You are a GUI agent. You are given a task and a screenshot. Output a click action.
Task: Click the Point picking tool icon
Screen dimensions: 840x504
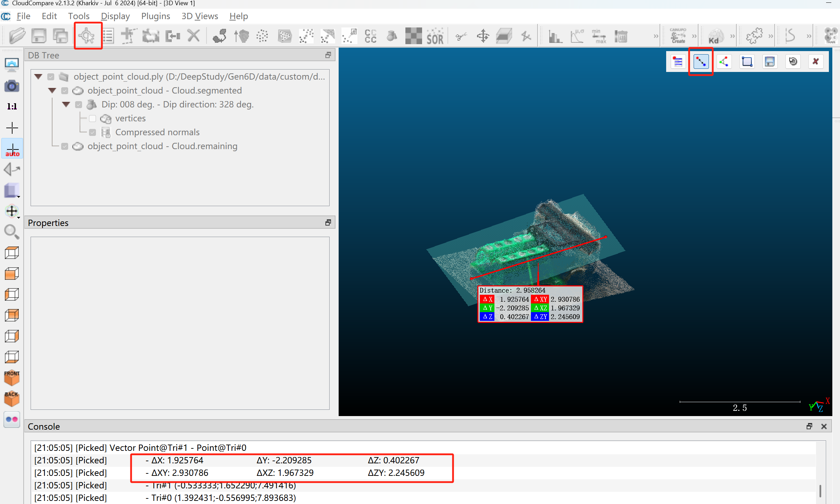pos(87,36)
